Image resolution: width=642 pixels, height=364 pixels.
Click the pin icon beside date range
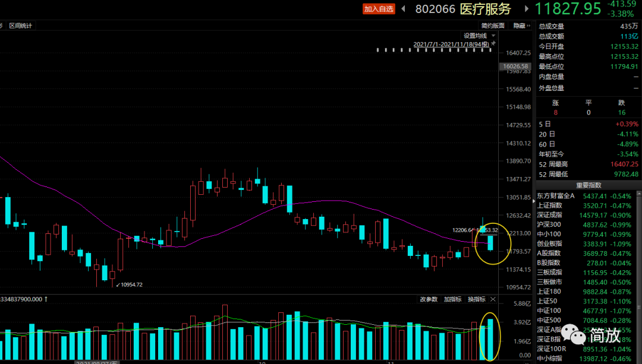click(493, 44)
